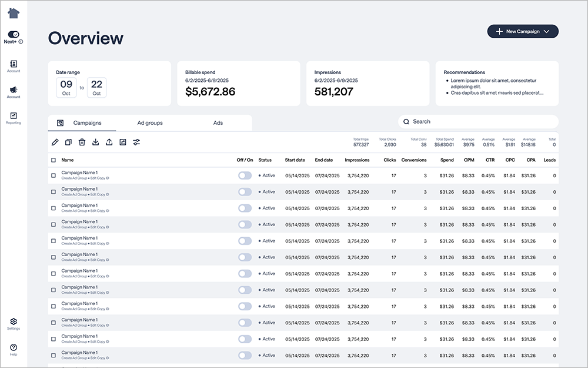The width and height of the screenshot is (588, 368).
Task: Click the info icon beside Next+
Action: [21, 42]
